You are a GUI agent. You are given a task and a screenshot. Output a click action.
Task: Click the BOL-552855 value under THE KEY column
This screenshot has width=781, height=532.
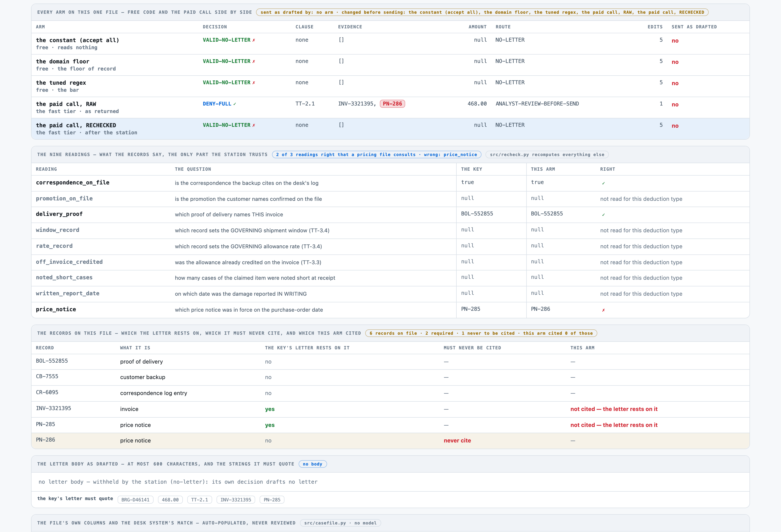tap(477, 214)
